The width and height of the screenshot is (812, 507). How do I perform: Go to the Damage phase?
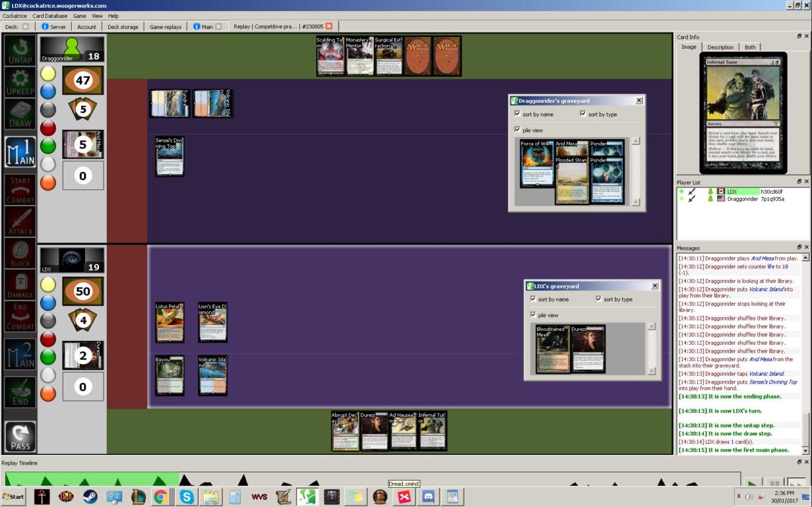(20, 285)
